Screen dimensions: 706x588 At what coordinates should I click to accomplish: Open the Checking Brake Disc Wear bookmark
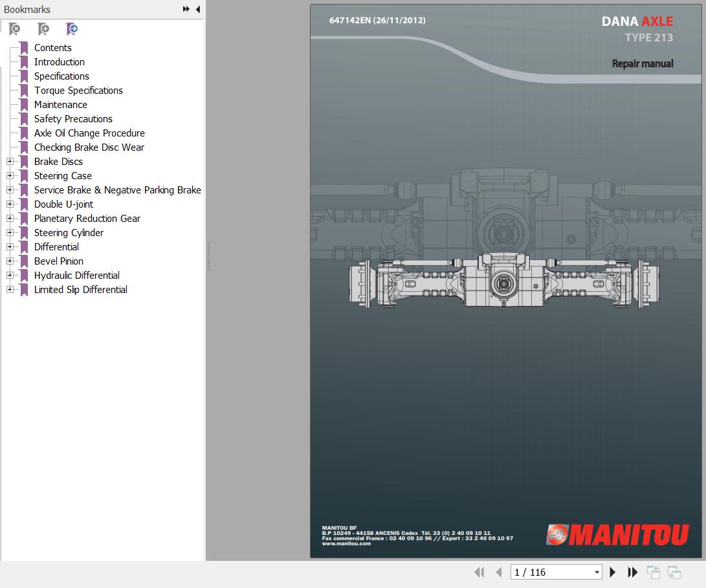pyautogui.click(x=89, y=147)
